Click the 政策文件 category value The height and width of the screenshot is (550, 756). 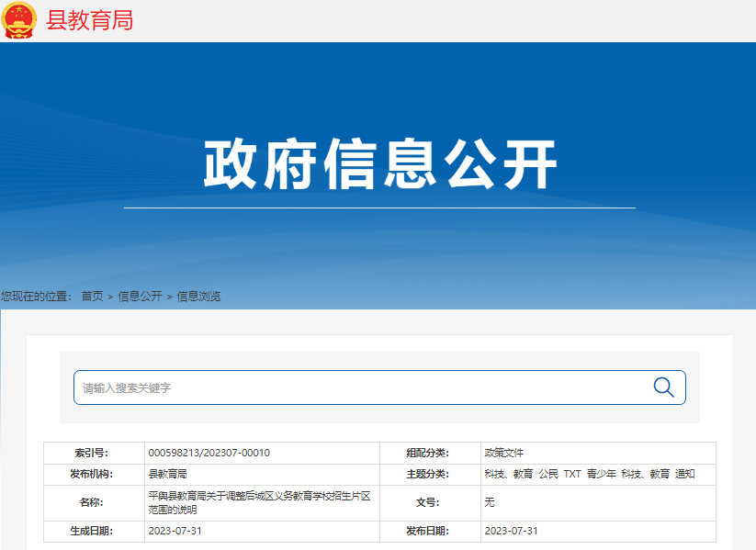503,453
